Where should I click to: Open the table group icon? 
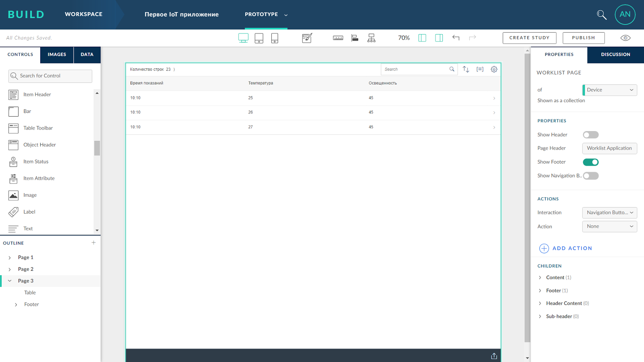tap(480, 69)
